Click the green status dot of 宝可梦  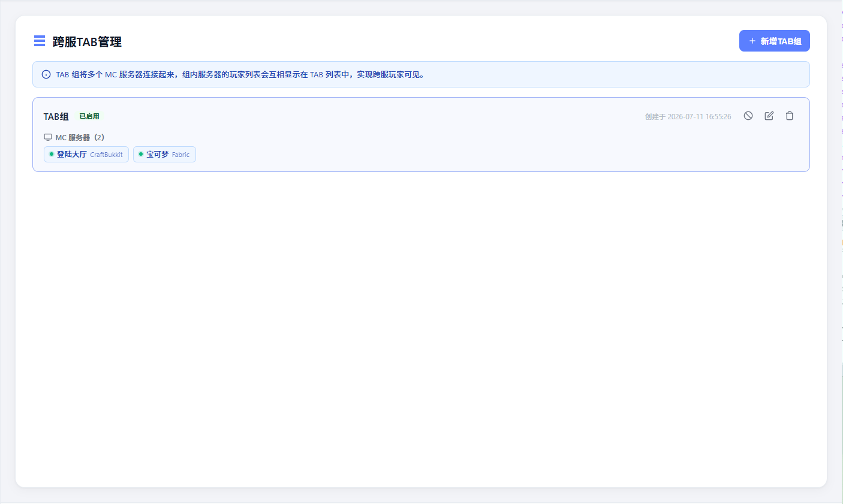pyautogui.click(x=141, y=154)
